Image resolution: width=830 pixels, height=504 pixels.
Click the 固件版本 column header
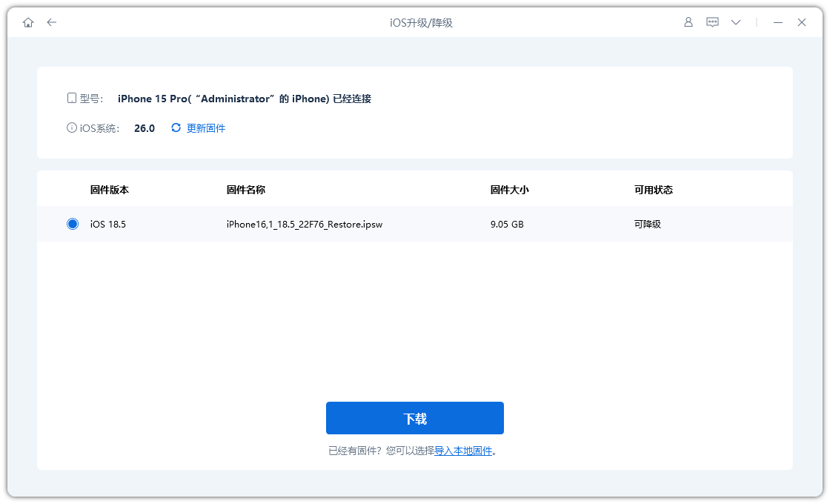click(110, 190)
